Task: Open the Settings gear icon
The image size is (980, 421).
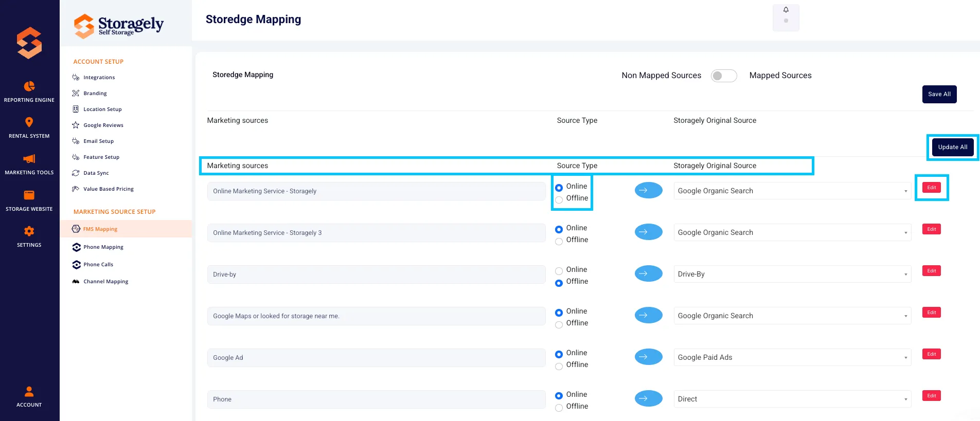Action: [29, 231]
